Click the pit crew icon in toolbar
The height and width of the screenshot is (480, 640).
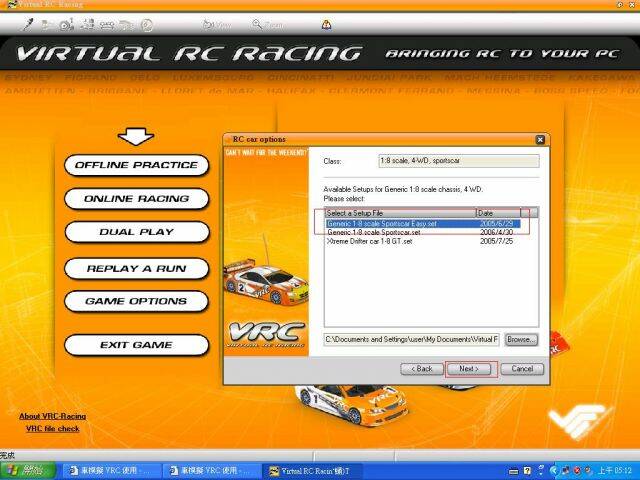point(47,25)
